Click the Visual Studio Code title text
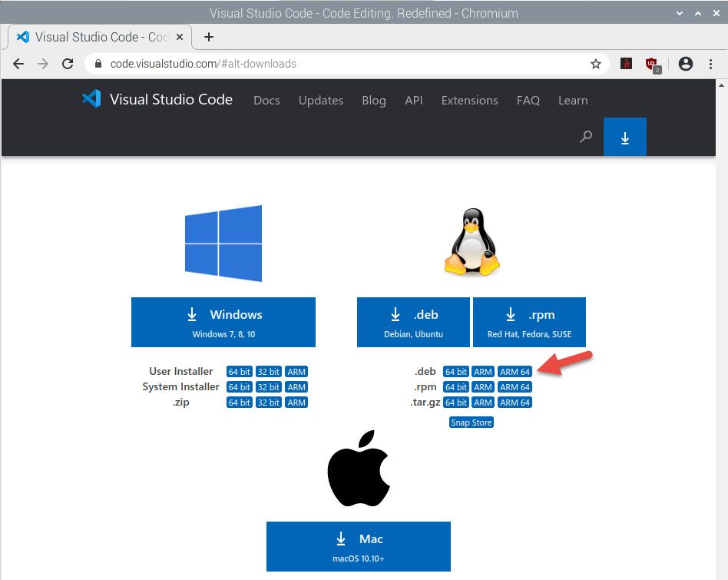Screen dimensions: 728x580 [171, 99]
